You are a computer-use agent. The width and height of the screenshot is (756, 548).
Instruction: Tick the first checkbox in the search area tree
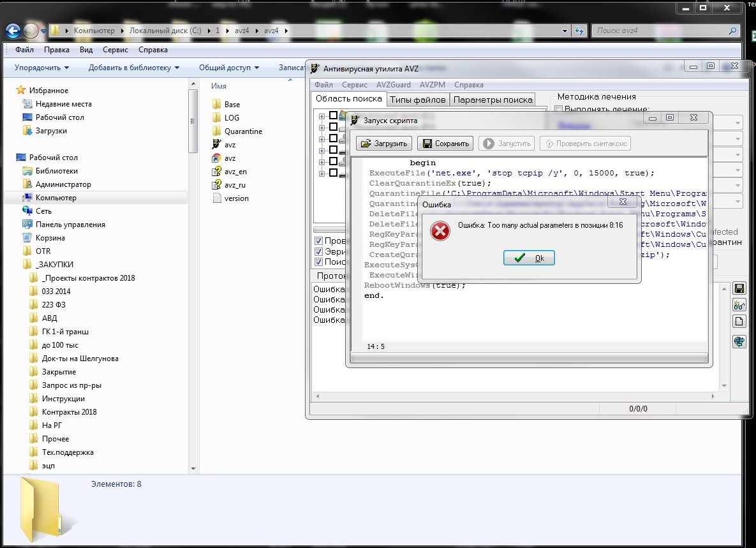pyautogui.click(x=333, y=115)
